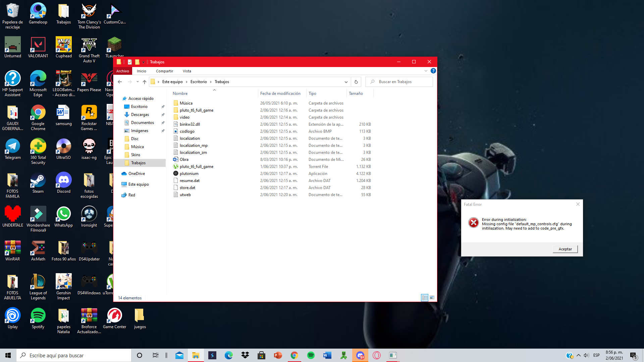Screen dimensions: 644x362
Task: Sort files by Nombre column header
Action: pos(214,94)
